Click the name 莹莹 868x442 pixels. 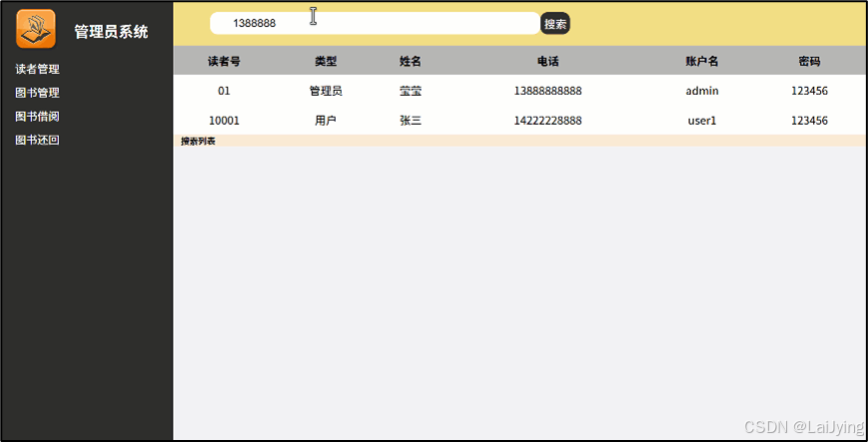(411, 91)
